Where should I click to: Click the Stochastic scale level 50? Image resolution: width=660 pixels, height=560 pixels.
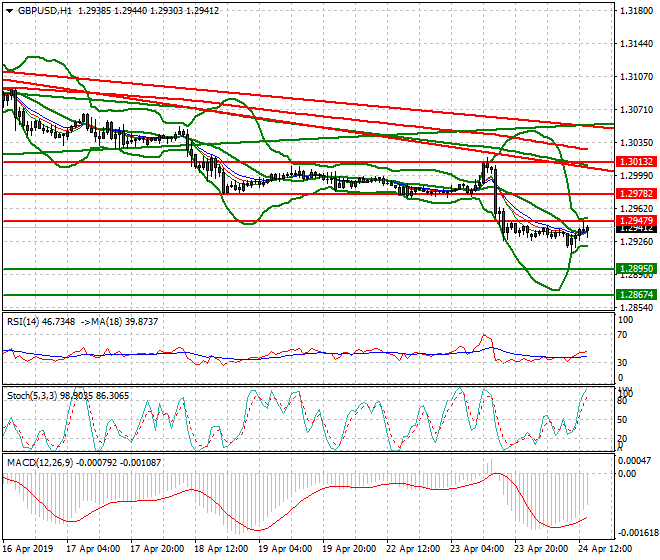622,420
